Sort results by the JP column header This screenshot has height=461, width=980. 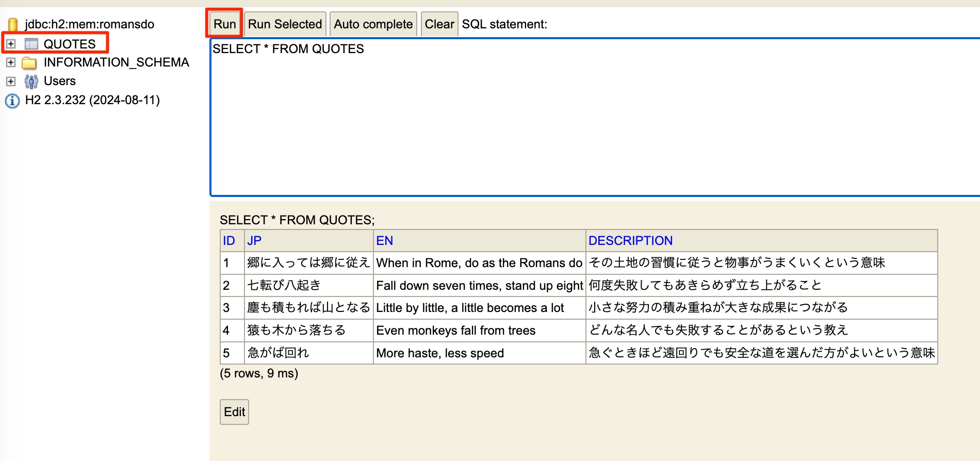pyautogui.click(x=254, y=241)
